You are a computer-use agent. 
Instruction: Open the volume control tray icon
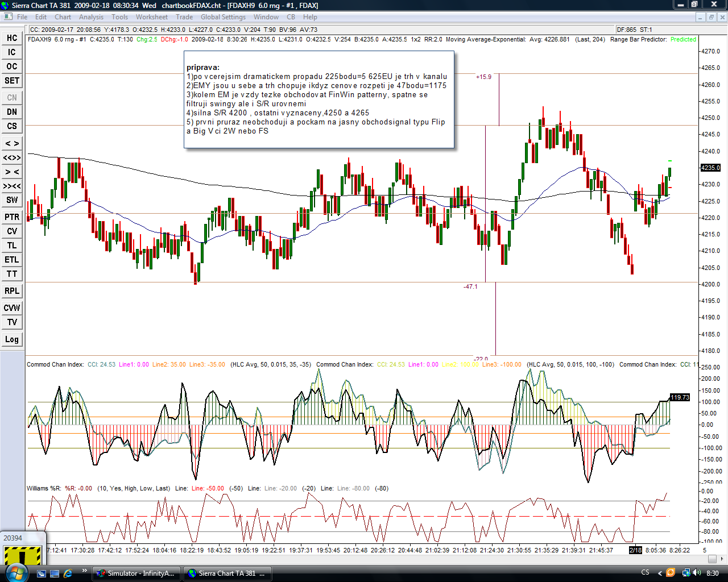(697, 573)
